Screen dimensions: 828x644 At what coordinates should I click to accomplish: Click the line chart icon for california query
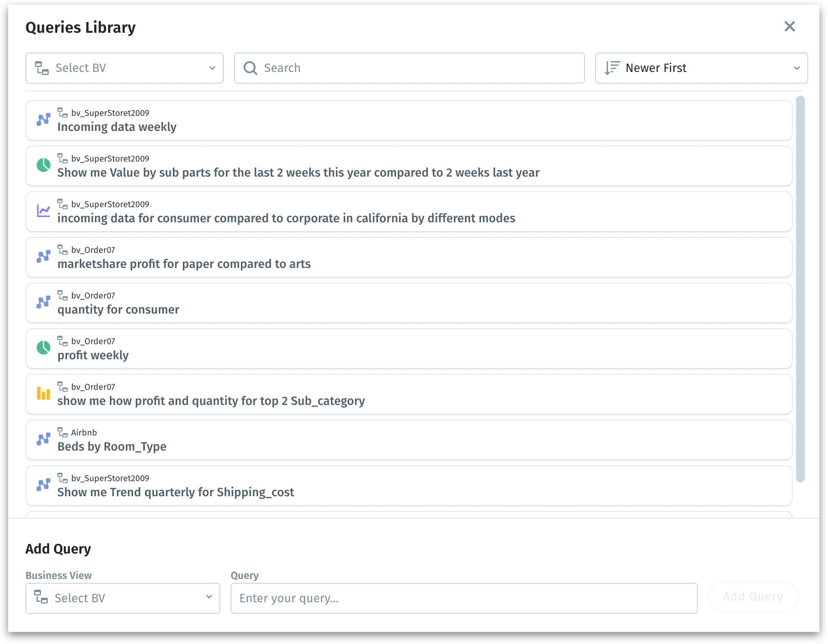pos(43,211)
